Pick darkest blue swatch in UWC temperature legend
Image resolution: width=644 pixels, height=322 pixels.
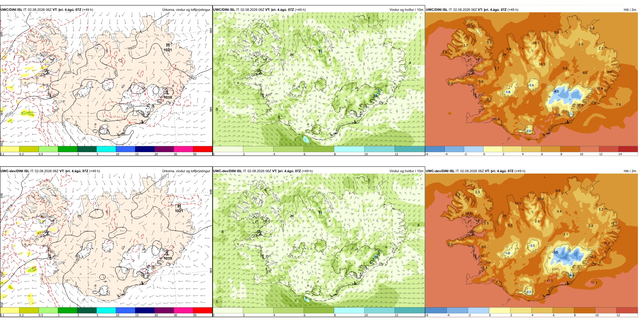(x=435, y=149)
